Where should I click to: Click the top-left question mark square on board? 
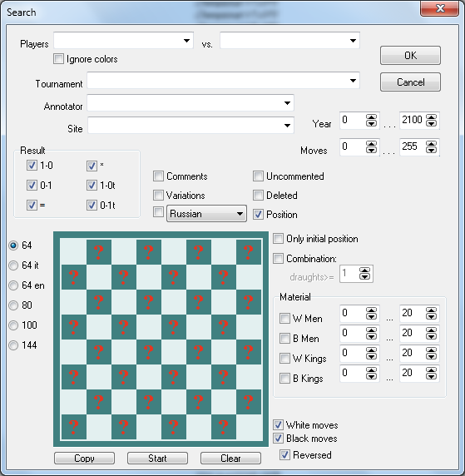pos(99,252)
